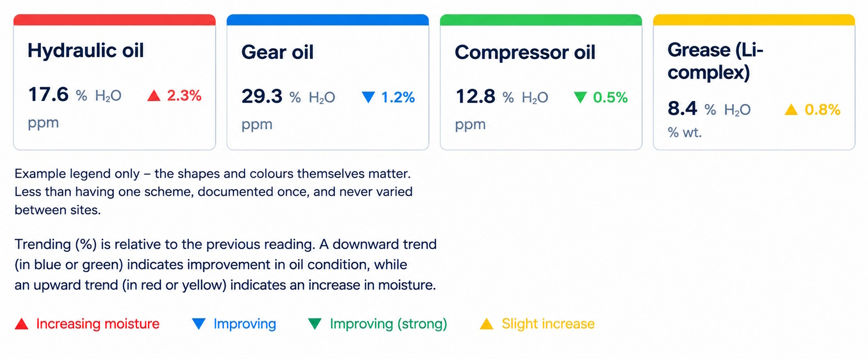Click the Improving (strong) legend label
This screenshot has height=359, width=868.
click(389, 324)
